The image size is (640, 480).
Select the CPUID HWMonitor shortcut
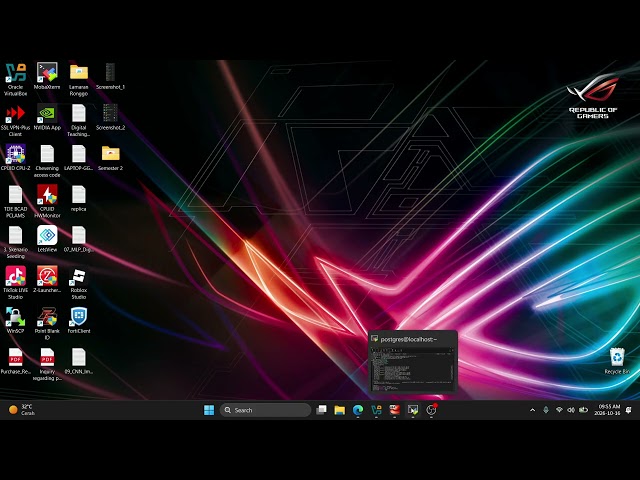click(47, 201)
